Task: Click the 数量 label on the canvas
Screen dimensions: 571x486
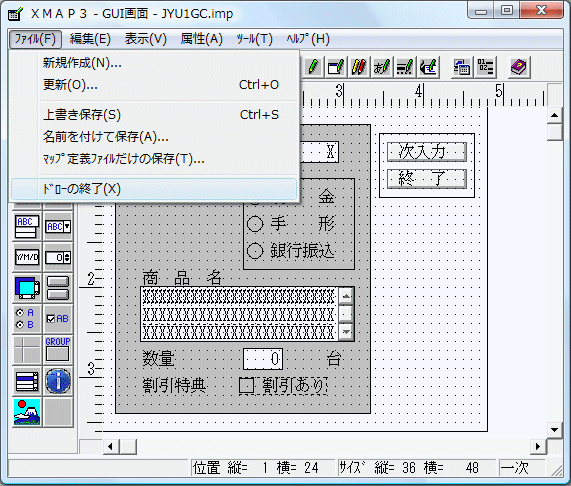Action: point(158,359)
